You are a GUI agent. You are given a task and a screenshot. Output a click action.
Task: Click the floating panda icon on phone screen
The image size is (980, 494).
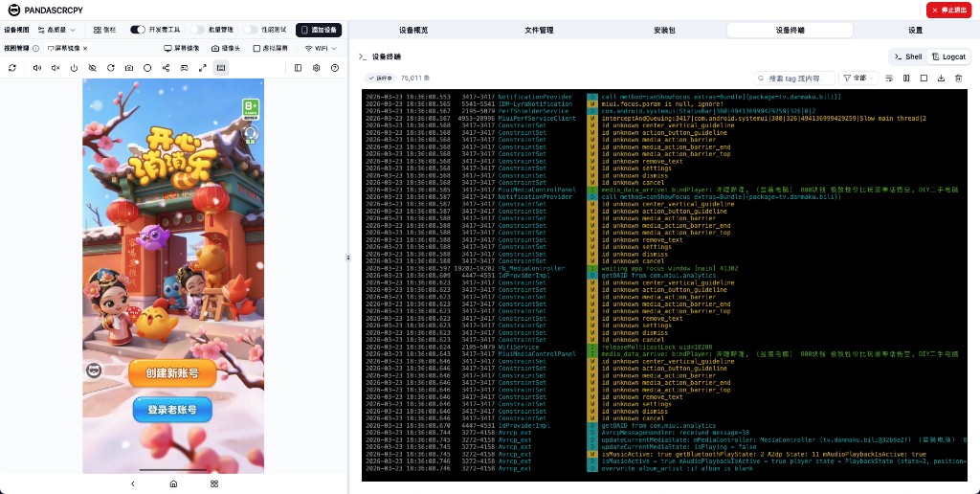pyautogui.click(x=94, y=370)
